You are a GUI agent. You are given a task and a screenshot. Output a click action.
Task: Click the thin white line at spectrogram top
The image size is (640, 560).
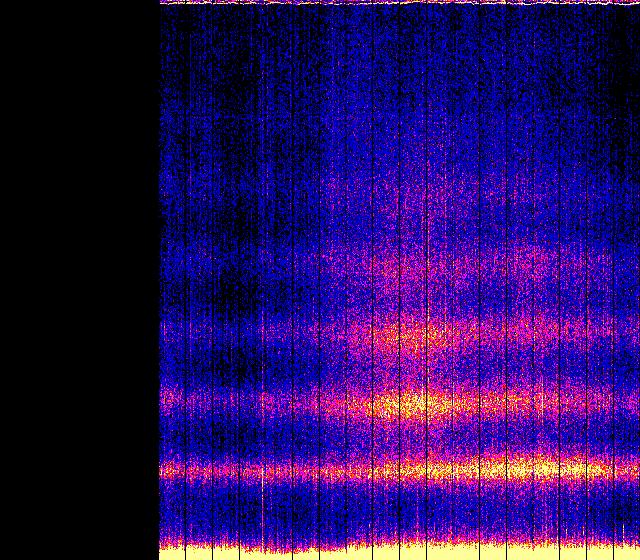[400, 3]
